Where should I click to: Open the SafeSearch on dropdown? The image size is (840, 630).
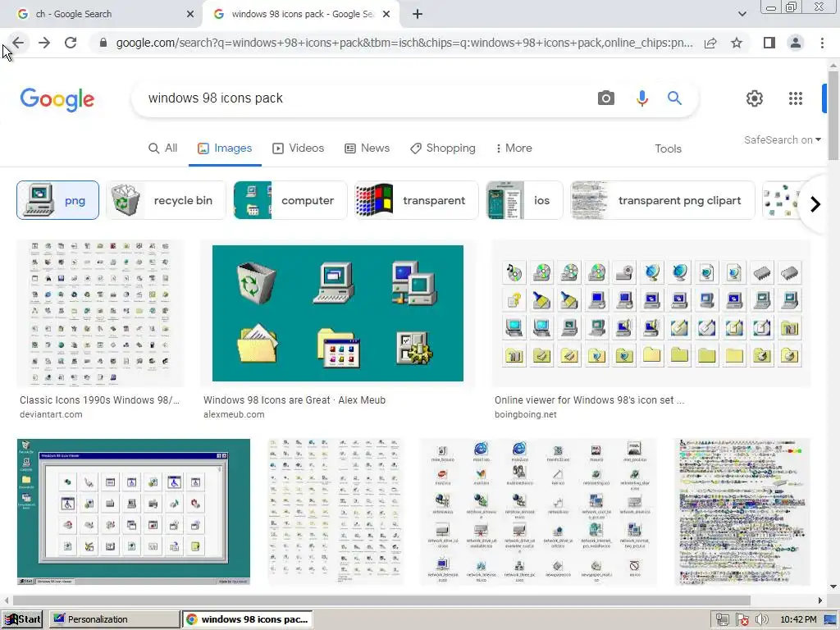point(782,139)
